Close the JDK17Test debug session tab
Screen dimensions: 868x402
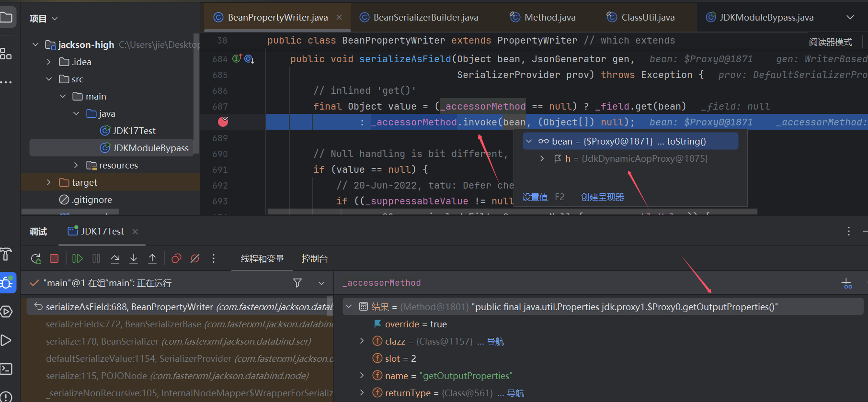[135, 232]
